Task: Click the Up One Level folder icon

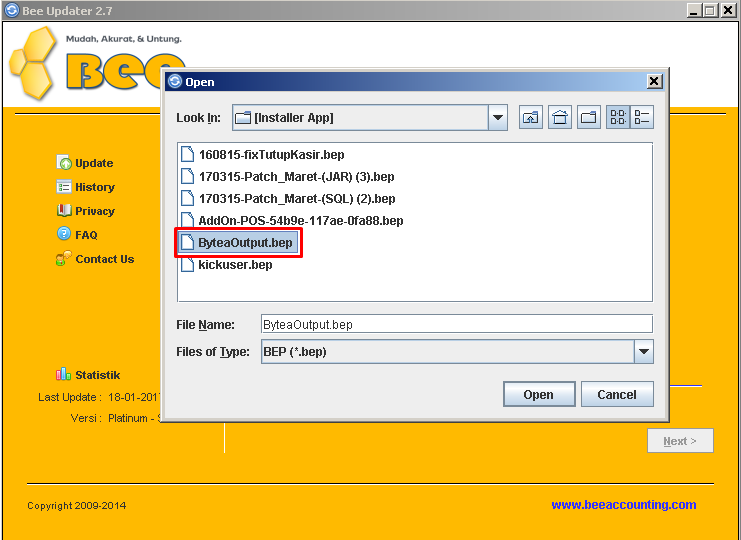Action: (x=530, y=117)
